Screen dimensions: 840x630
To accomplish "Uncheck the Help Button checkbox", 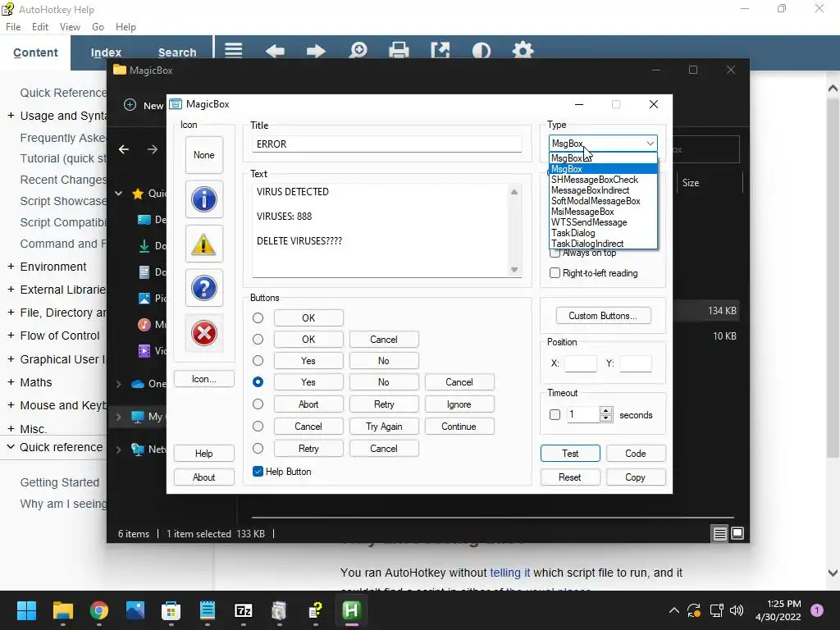I will (x=258, y=472).
